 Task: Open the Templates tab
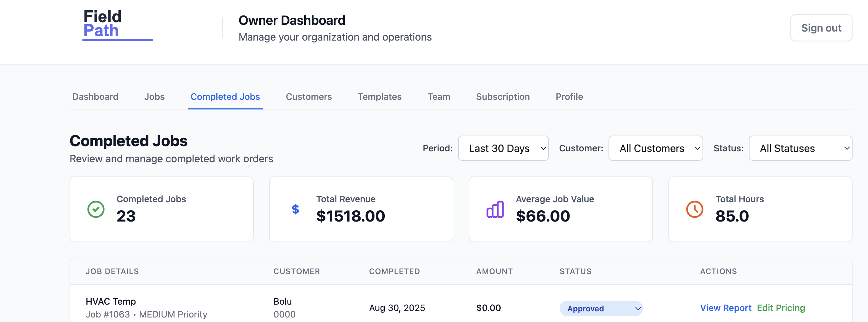[x=380, y=97]
